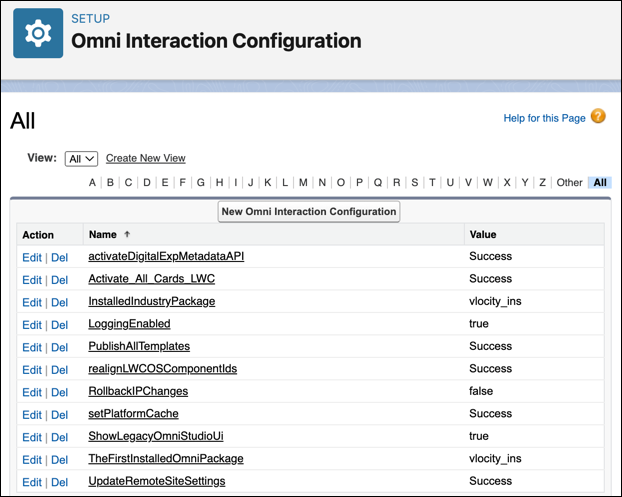This screenshot has width=622, height=497.
Task: Delete the PublishAllTemplates entry
Action: [x=60, y=347]
